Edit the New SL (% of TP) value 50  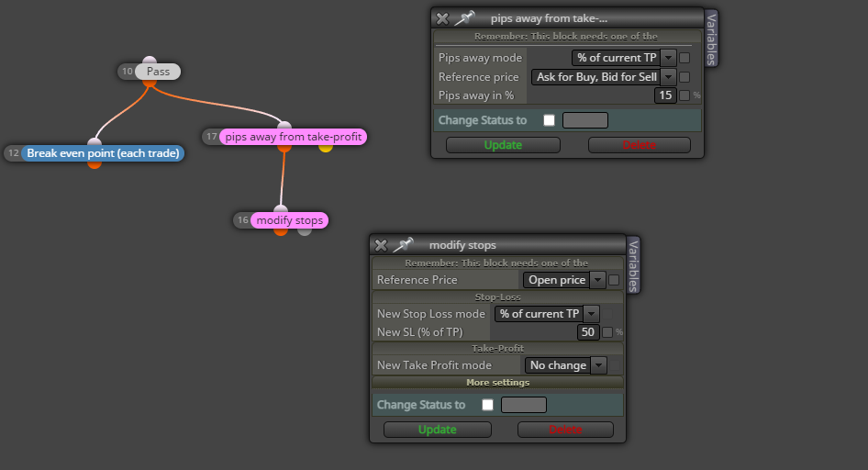[588, 332]
